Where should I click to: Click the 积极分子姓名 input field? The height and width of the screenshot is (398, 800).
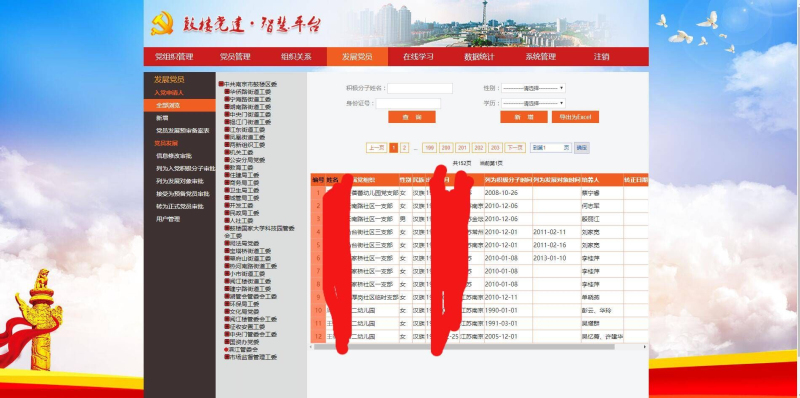click(x=420, y=88)
